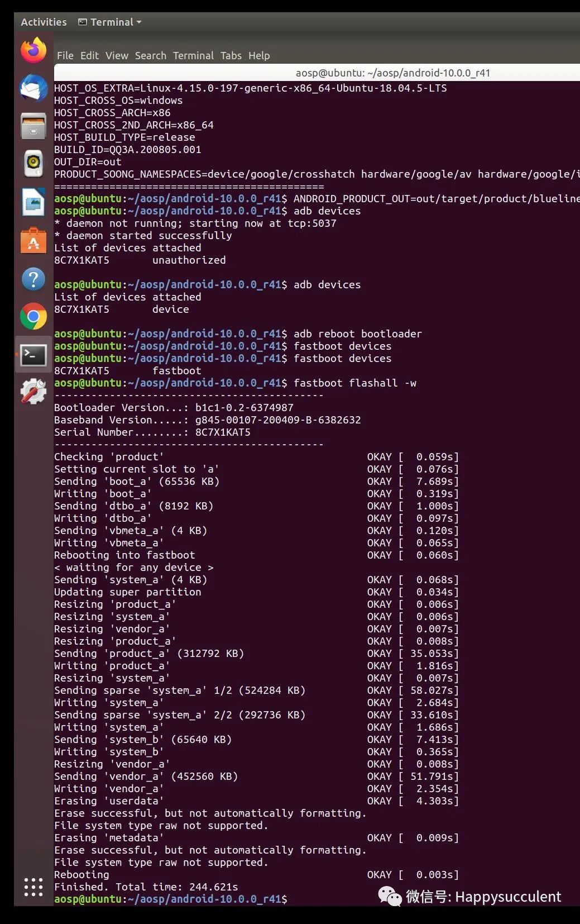The height and width of the screenshot is (924, 580).
Task: Click "Sending 'system_b' (65640 KB)" line
Action: (257, 740)
